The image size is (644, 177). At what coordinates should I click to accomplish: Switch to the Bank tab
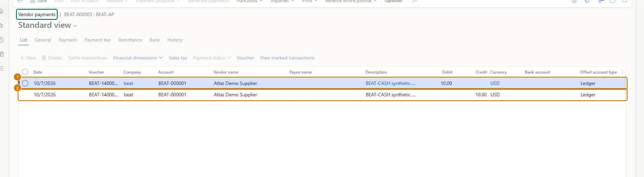(154, 40)
